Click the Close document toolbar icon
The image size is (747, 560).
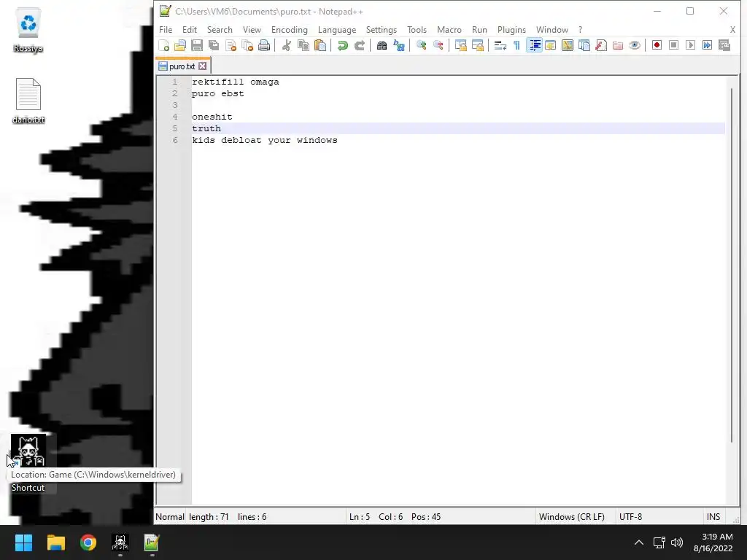[x=231, y=45]
